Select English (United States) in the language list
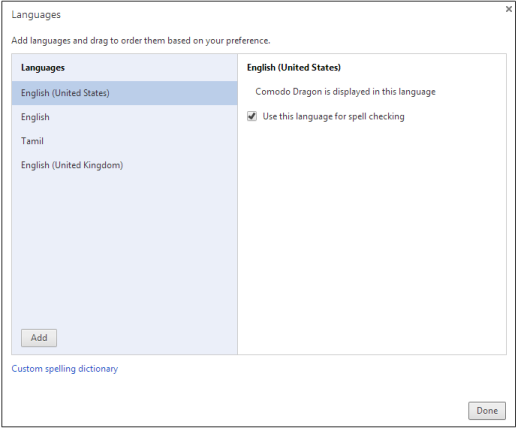518x428 pixels. coord(124,93)
